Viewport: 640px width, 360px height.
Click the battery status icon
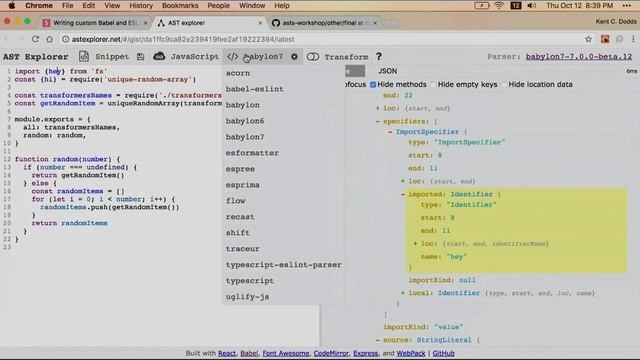pos(482,6)
